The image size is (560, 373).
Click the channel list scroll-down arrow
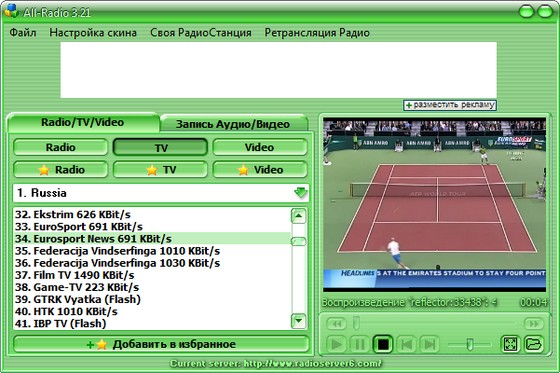pyautogui.click(x=298, y=321)
